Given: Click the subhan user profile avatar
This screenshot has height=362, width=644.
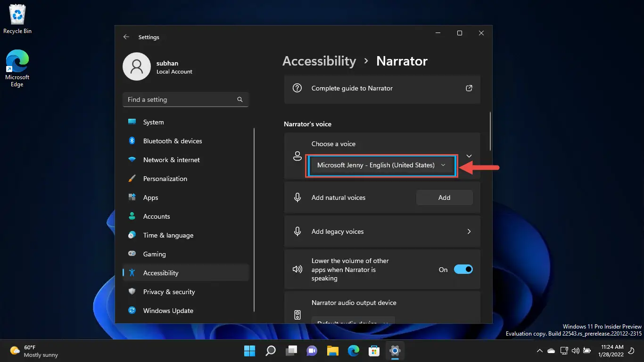Looking at the screenshot, I should click(137, 66).
